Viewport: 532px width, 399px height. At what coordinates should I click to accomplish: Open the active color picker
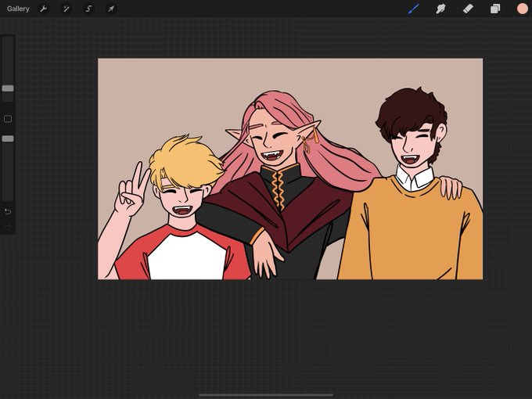tap(522, 9)
